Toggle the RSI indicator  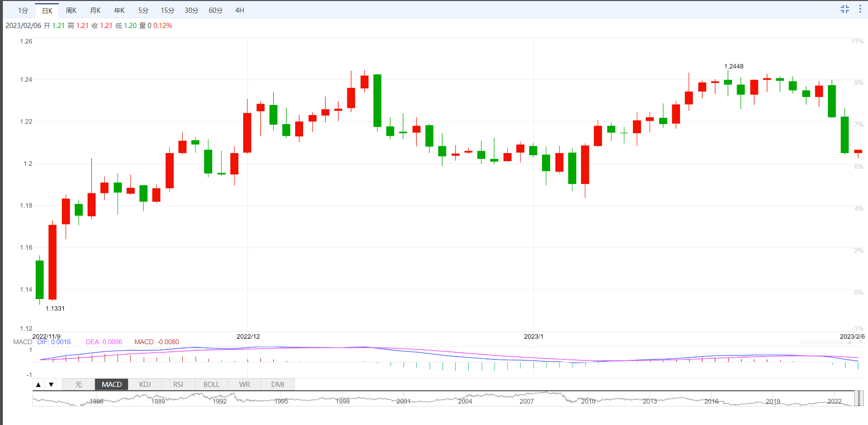click(178, 385)
